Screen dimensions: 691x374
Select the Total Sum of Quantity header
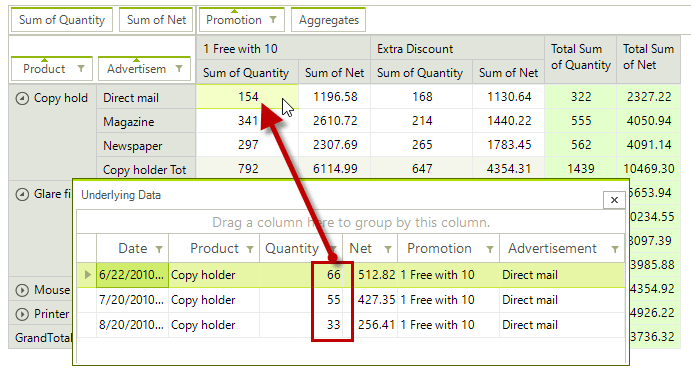coord(580,59)
